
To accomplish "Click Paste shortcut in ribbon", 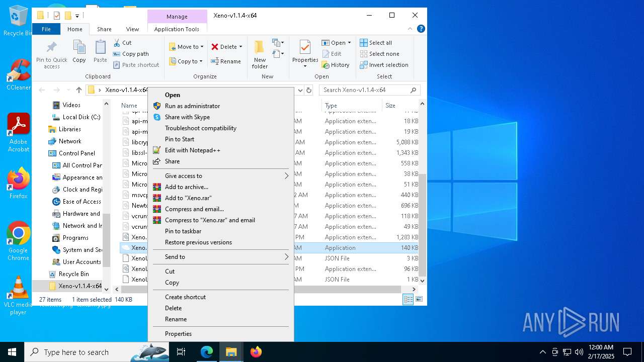I will (136, 65).
